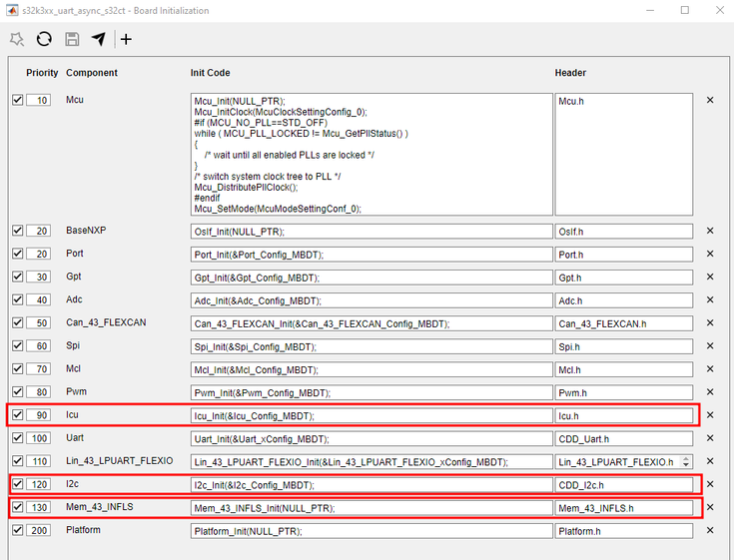Screen dimensions: 734x560
Task: Remove the Mcl row with its X
Action: [x=710, y=369]
